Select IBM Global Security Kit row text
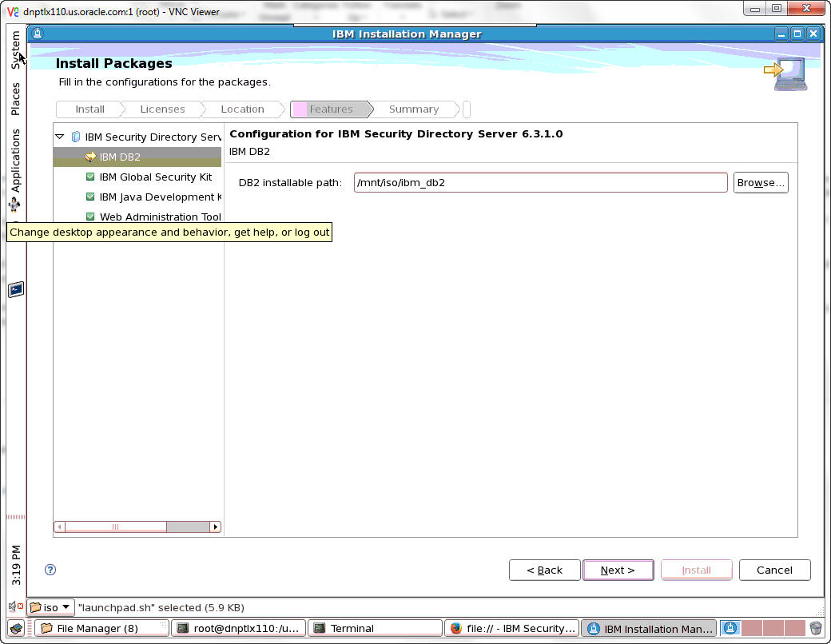 (156, 177)
